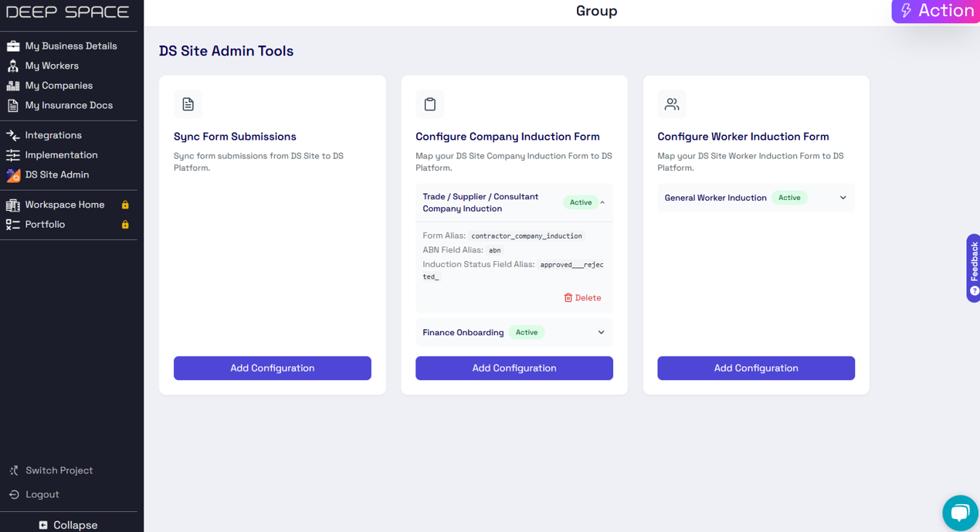Image resolution: width=980 pixels, height=532 pixels.
Task: Click the Active badge on General Worker Induction
Action: (x=789, y=198)
